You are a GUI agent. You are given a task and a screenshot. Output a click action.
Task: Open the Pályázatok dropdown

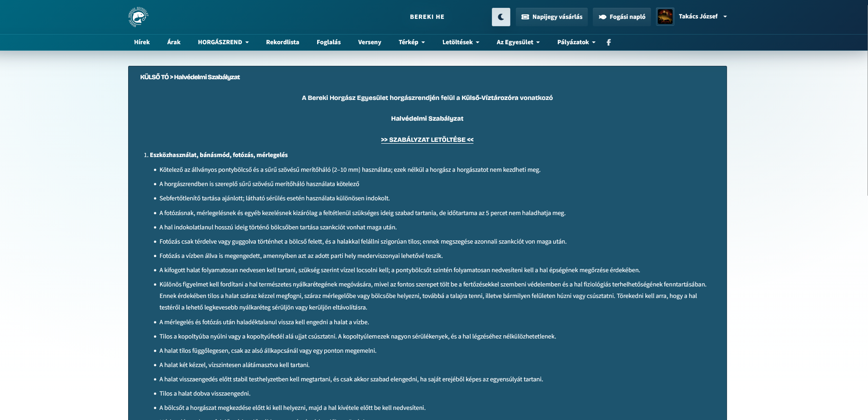pyautogui.click(x=576, y=42)
